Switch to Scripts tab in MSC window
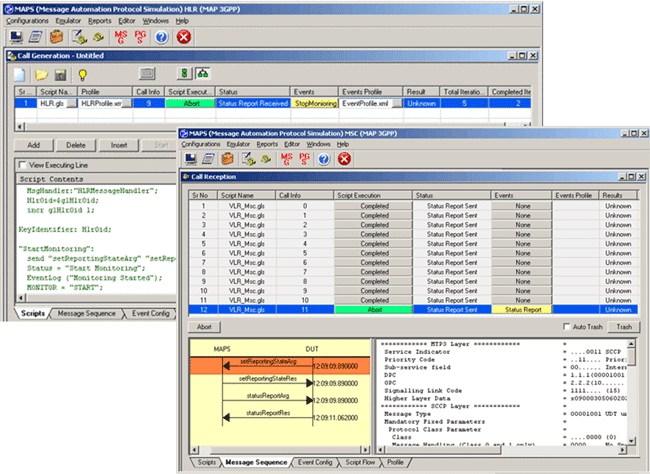 coord(206,462)
